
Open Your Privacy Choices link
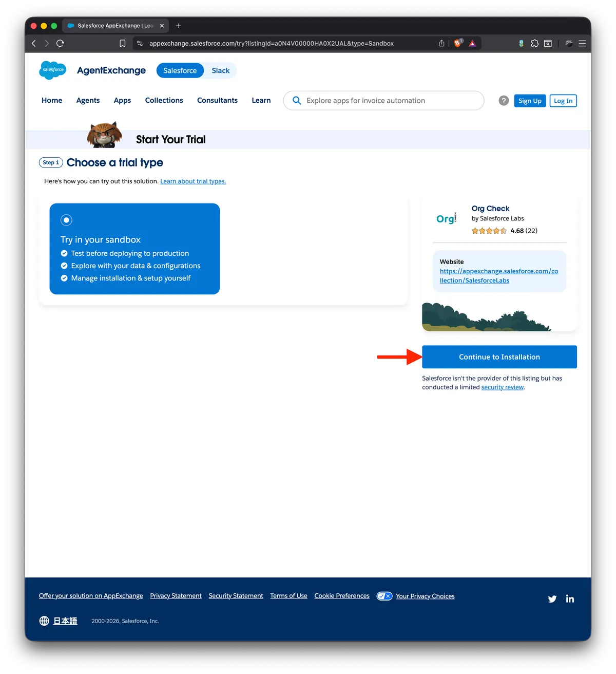pos(425,596)
